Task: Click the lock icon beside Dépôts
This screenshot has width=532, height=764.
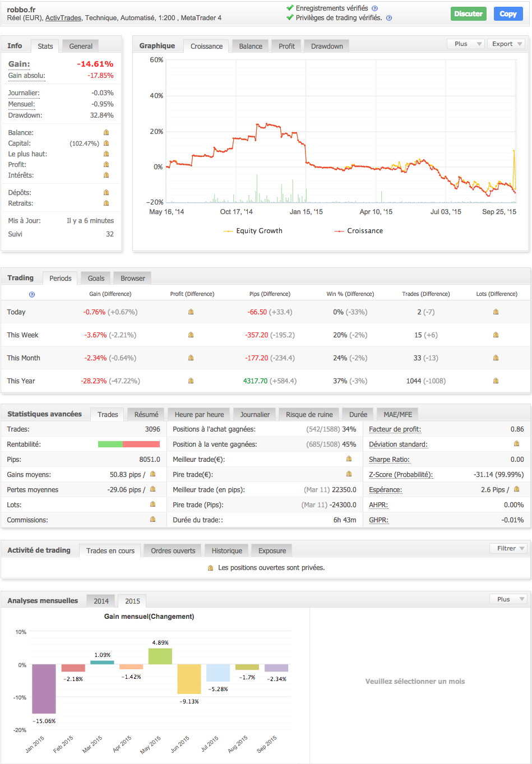Action: 106,193
